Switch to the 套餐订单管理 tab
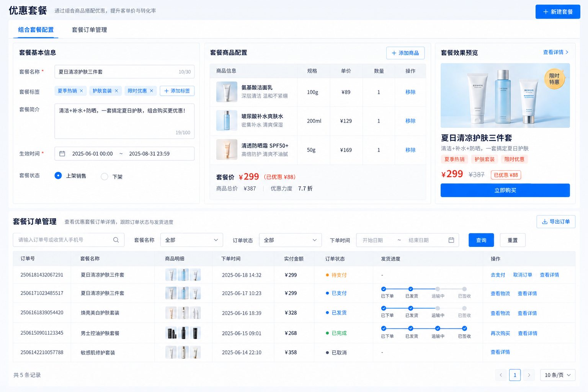The height and width of the screenshot is (392, 588). pos(89,30)
